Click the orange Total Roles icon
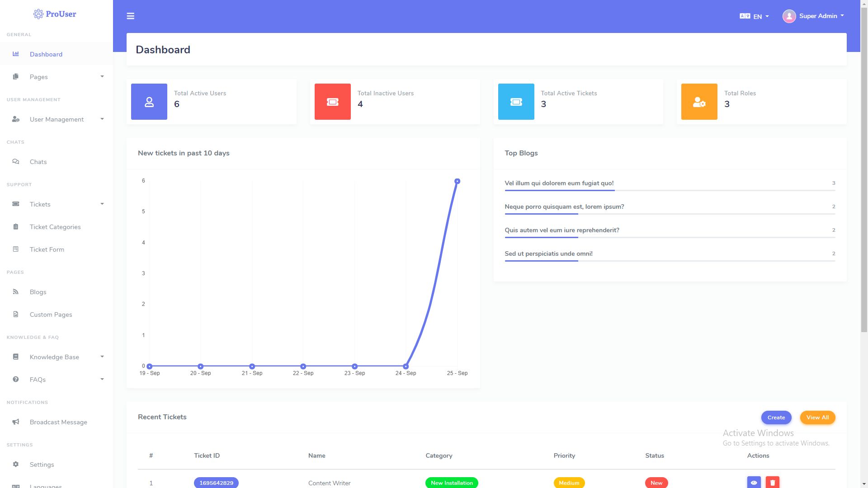The height and width of the screenshot is (488, 868). 699,102
